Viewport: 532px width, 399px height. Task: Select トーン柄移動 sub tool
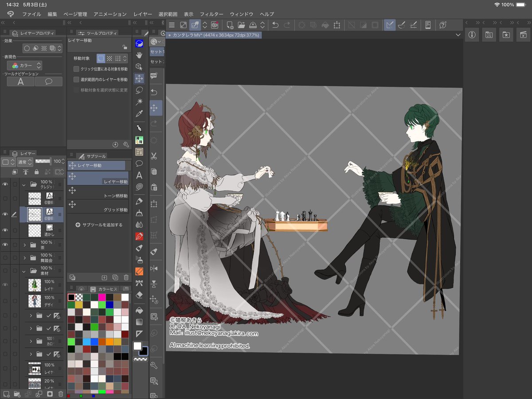(x=98, y=193)
